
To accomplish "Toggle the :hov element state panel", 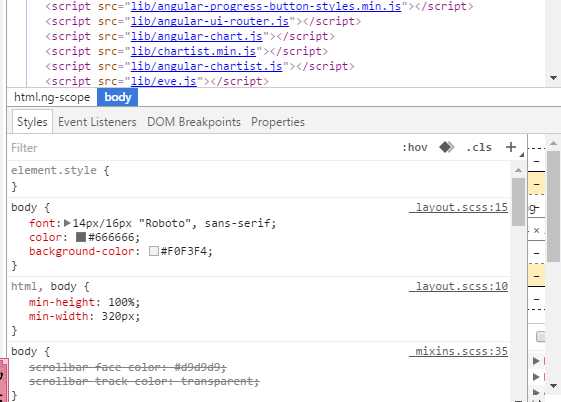I will [x=415, y=147].
